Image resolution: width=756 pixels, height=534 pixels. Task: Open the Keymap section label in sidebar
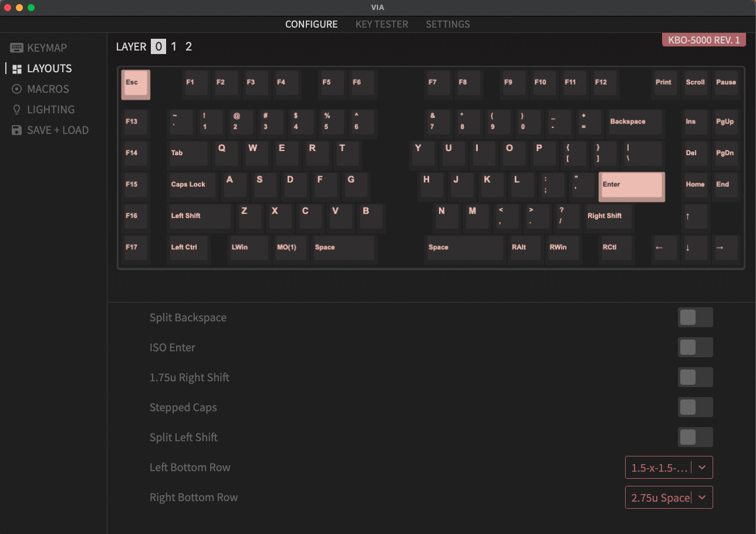pyautogui.click(x=47, y=48)
